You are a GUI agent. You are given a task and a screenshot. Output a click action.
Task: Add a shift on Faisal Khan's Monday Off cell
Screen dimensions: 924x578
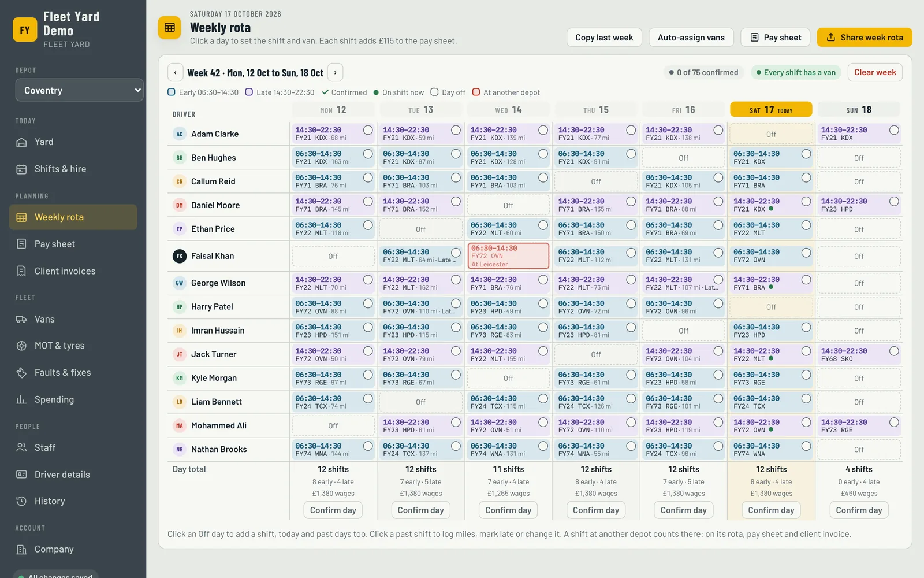pos(333,256)
